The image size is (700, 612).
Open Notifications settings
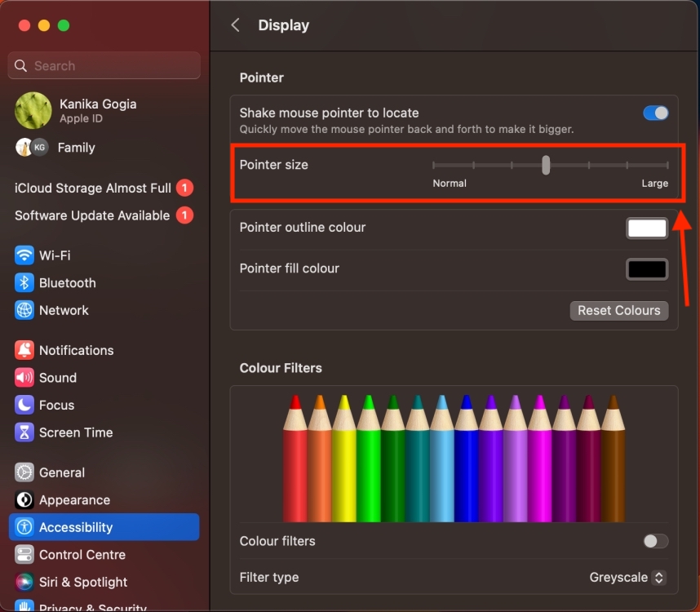(25, 349)
